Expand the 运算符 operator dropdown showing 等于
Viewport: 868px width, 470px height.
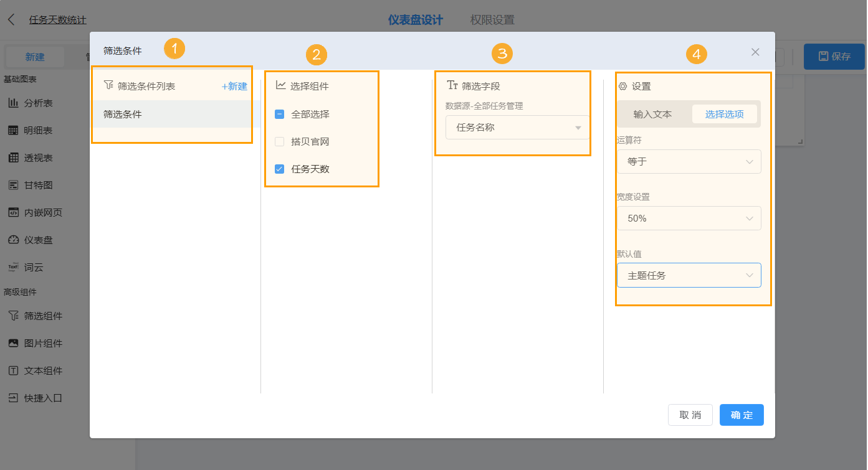click(689, 161)
